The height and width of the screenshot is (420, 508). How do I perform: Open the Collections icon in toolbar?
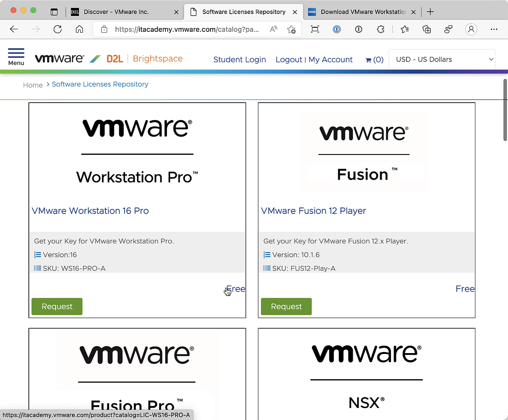tap(427, 29)
